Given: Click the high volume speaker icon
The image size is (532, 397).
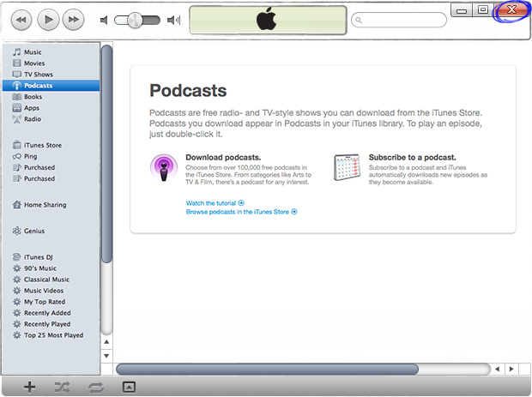Looking at the screenshot, I should pyautogui.click(x=173, y=21).
